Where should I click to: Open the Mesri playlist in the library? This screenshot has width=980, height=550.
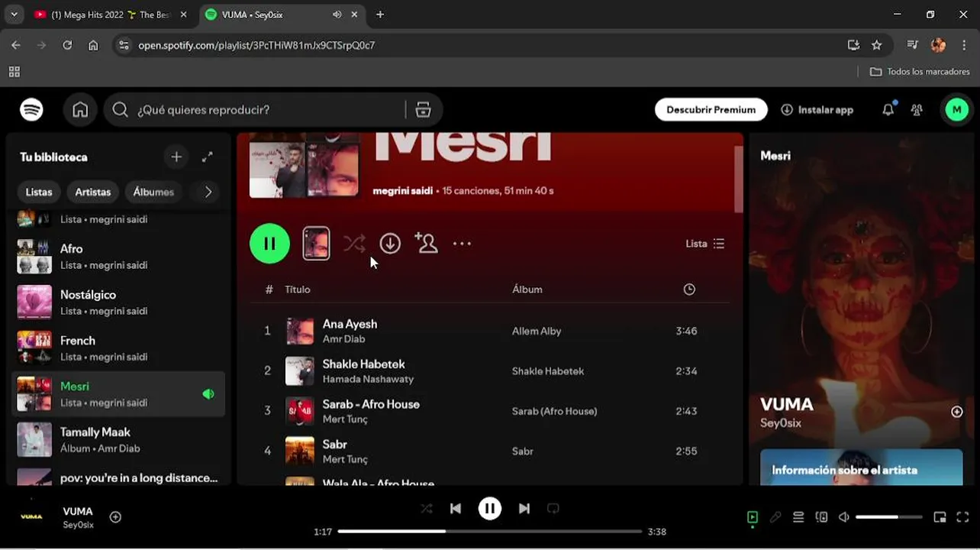click(x=118, y=394)
